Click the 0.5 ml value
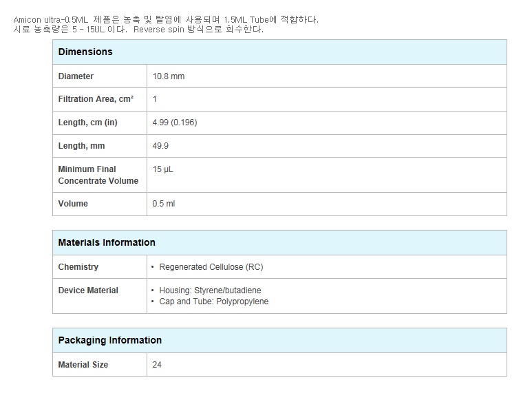Viewport: 532px width, 402px height. click(164, 204)
